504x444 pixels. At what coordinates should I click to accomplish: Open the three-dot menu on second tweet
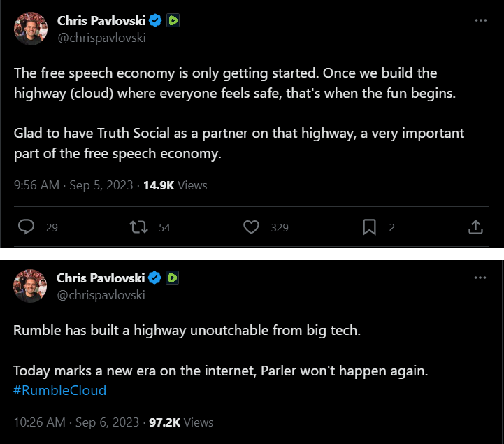click(x=480, y=278)
